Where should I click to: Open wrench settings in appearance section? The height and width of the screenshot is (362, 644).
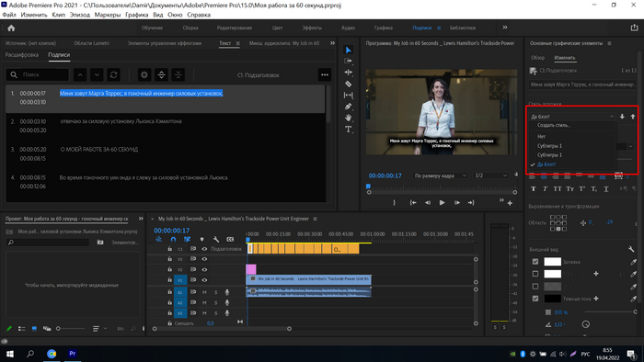coord(631,249)
